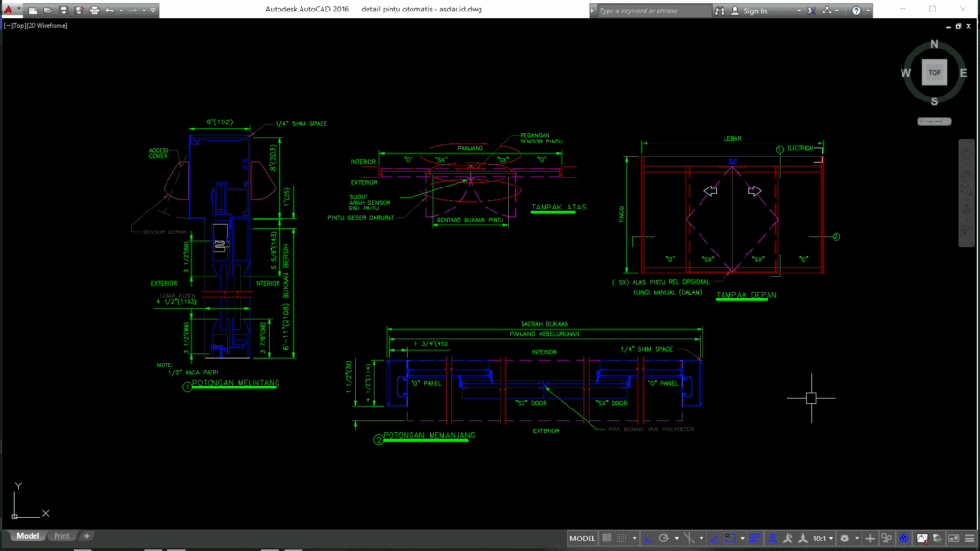Image resolution: width=980 pixels, height=551 pixels.
Task: Click the TOP face of the ViewCube
Action: pyautogui.click(x=933, y=72)
